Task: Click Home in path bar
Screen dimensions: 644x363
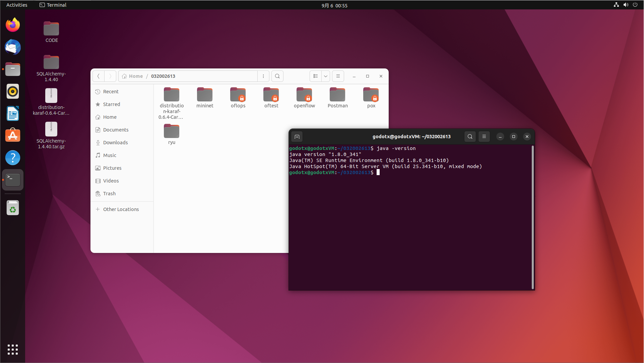Action: 133,76
